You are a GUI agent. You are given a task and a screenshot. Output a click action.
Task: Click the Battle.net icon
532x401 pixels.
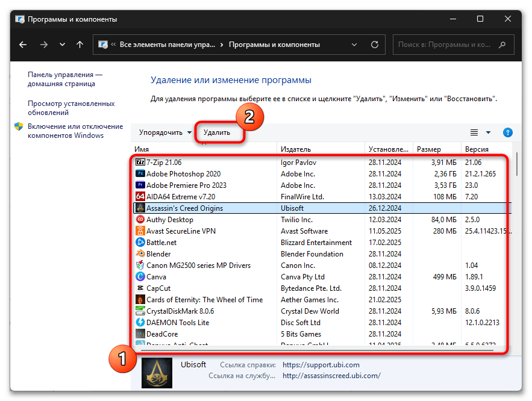click(x=140, y=243)
